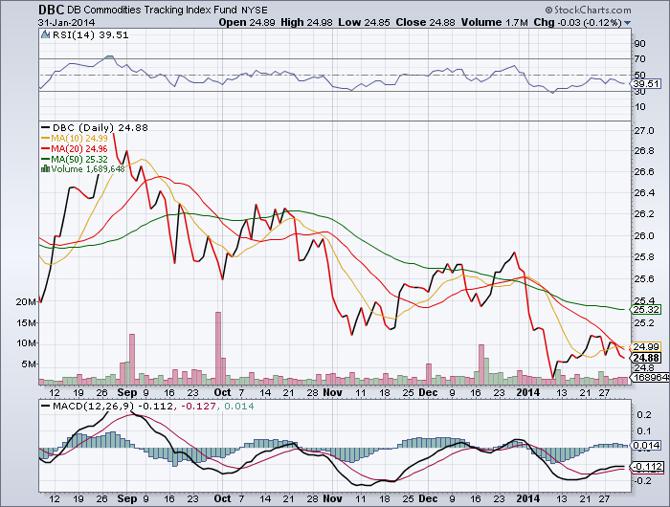670x507 pixels.
Task: Click the Oct label on price chart axis
Action: pos(222,393)
